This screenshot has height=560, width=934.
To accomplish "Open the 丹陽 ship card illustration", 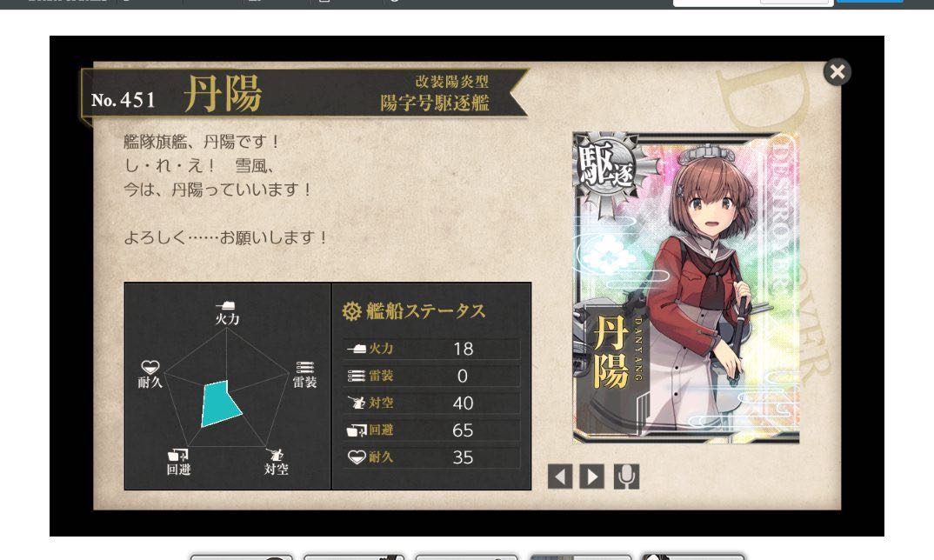I will (685, 289).
